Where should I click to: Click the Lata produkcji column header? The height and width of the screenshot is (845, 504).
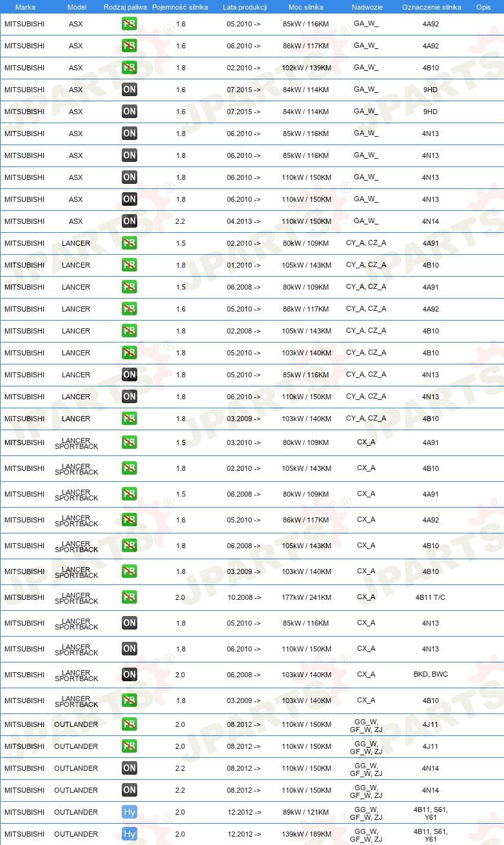[245, 7]
